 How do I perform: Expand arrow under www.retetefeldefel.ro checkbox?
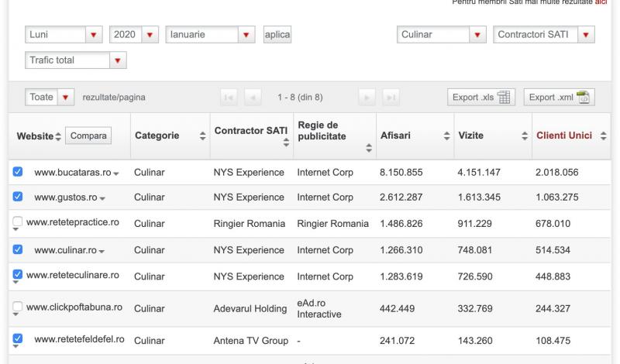tap(15, 346)
